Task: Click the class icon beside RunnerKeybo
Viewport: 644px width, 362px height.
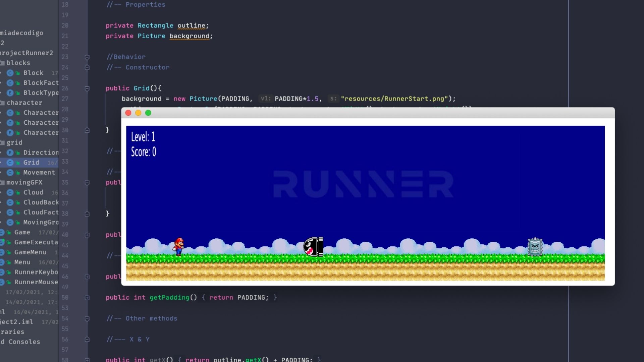Action: [2, 273]
